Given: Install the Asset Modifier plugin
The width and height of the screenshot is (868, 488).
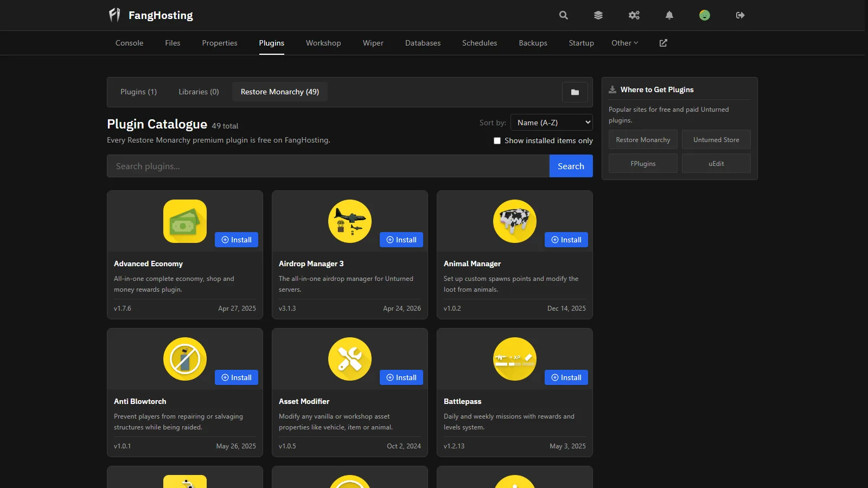Looking at the screenshot, I should click(401, 377).
